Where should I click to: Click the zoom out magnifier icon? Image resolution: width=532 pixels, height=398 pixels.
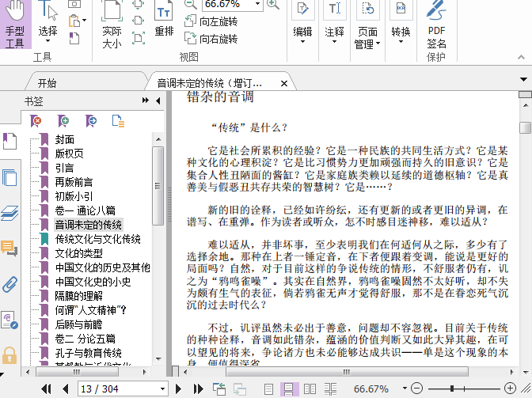(x=190, y=4)
